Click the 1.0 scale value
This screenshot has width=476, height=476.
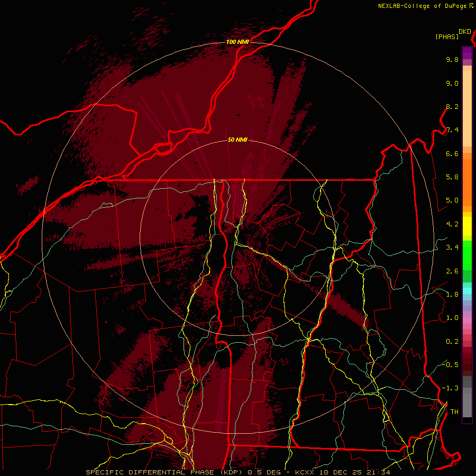(x=452, y=318)
